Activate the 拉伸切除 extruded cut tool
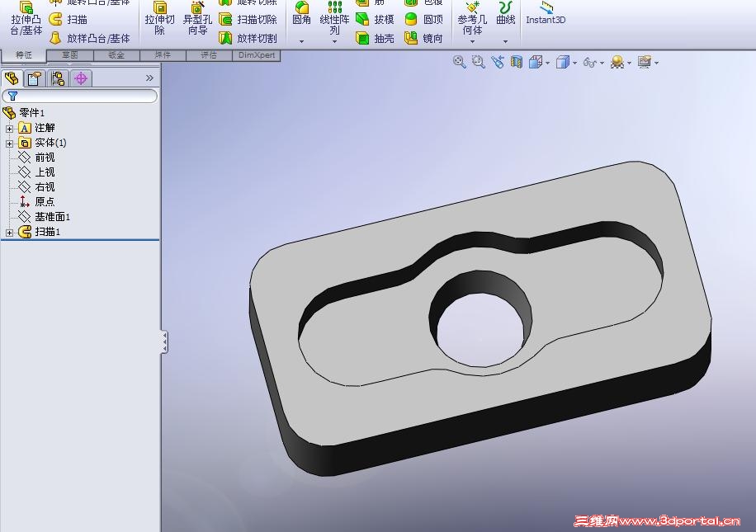756x532 pixels. coord(159,18)
